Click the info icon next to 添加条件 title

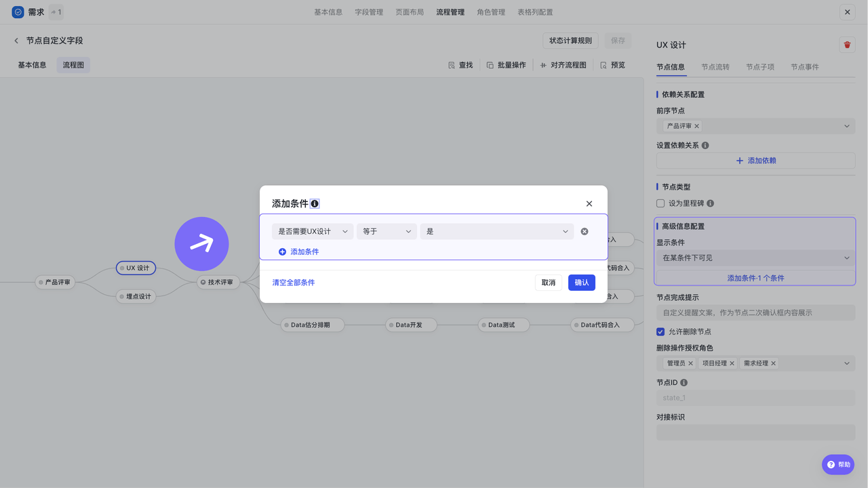coord(315,203)
